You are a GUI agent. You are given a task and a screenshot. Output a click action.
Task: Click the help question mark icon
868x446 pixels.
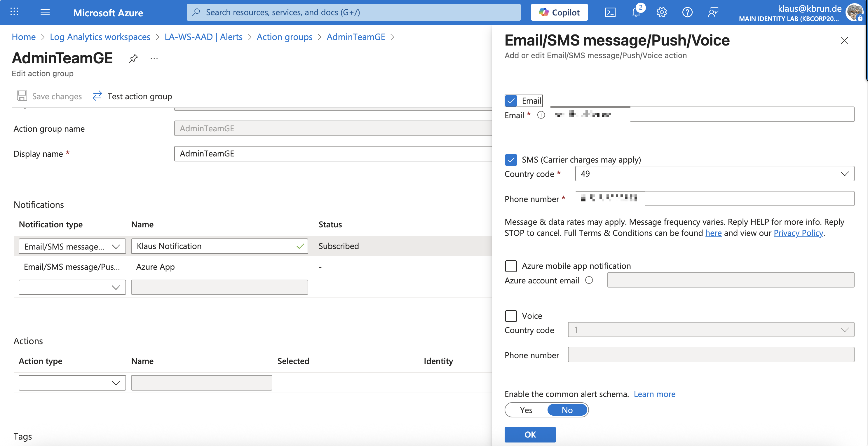[687, 13]
